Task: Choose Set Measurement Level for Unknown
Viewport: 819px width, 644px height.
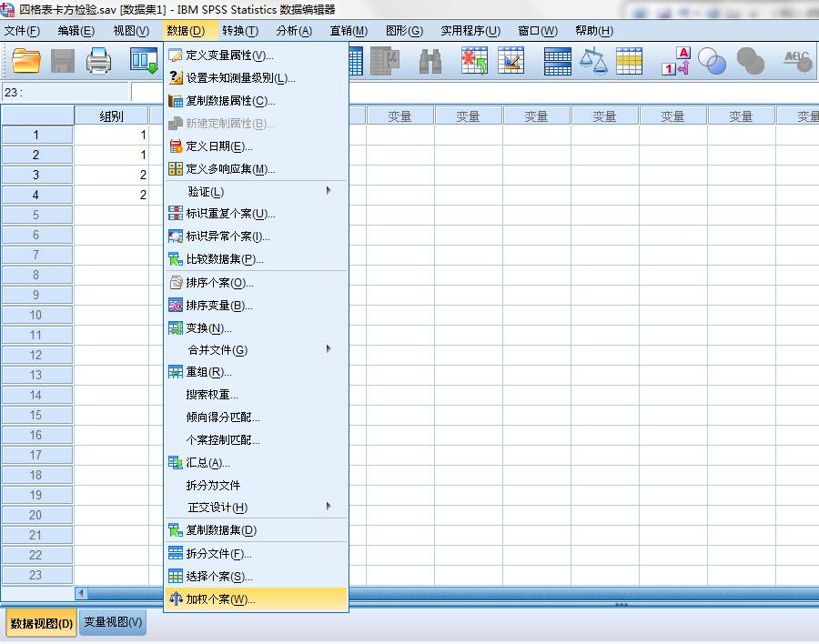Action: pyautogui.click(x=256, y=78)
